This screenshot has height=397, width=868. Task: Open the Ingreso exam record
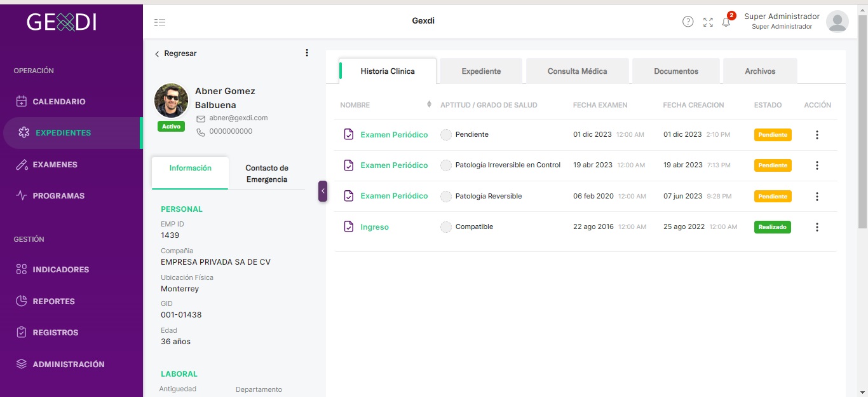[374, 227]
